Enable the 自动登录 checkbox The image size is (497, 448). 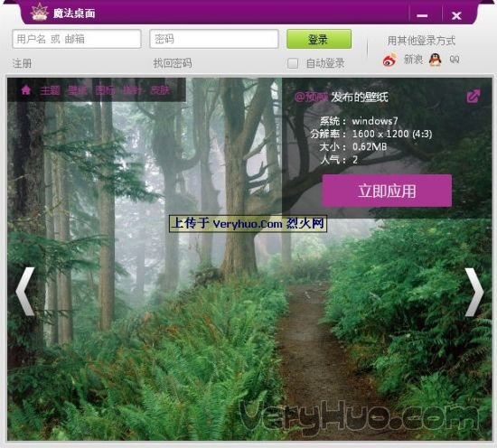click(293, 63)
